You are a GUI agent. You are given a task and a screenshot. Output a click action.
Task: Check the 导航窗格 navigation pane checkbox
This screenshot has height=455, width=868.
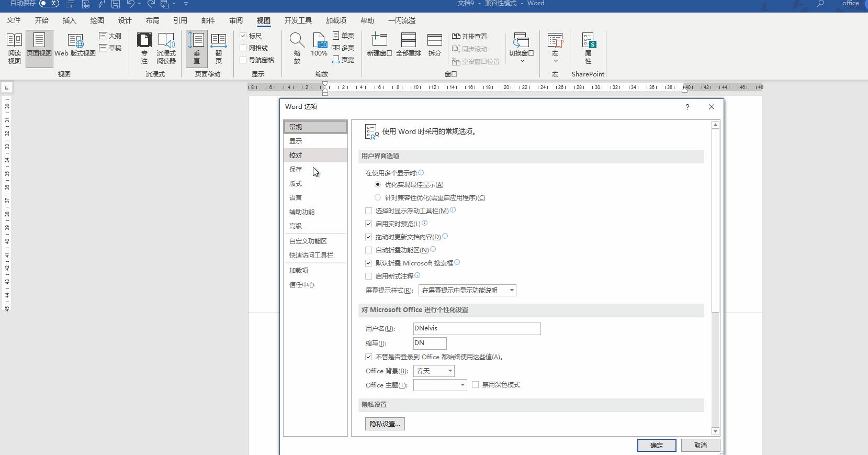(243, 60)
